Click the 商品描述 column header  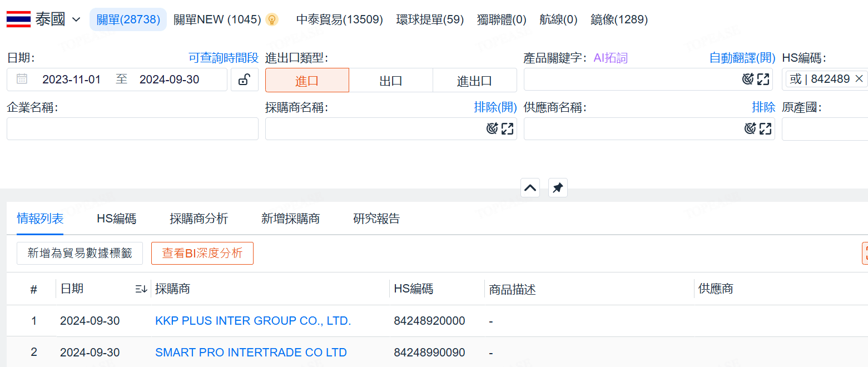click(512, 289)
